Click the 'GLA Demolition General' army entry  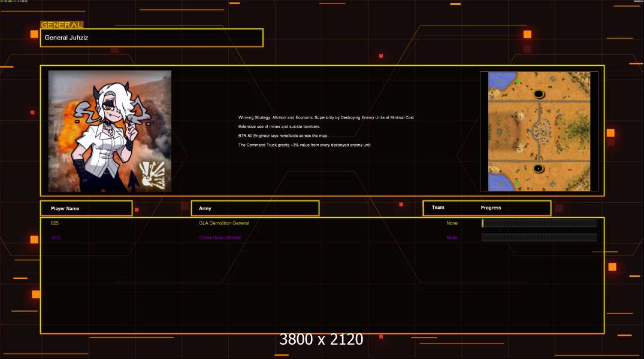point(224,223)
